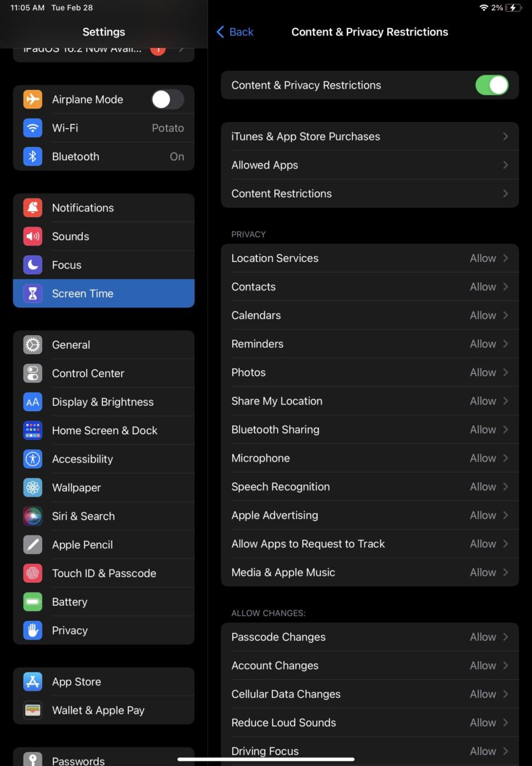Open Microphone privacy setting row
Viewport: 532px width, 766px height.
(x=369, y=458)
